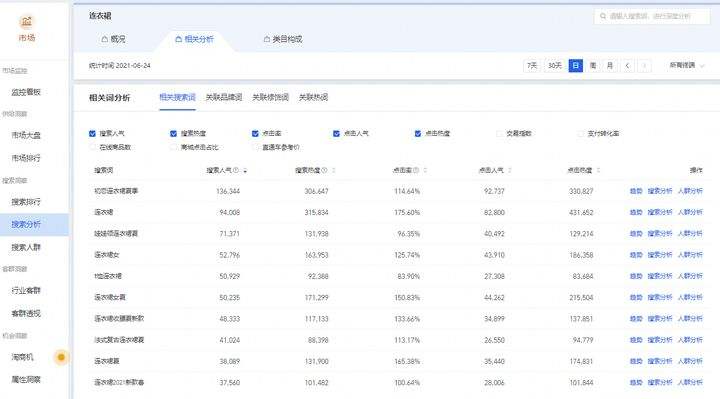Screen dimensions: 720x399
Task: Click the orange badge next to 淘商机
Action: tap(61, 357)
